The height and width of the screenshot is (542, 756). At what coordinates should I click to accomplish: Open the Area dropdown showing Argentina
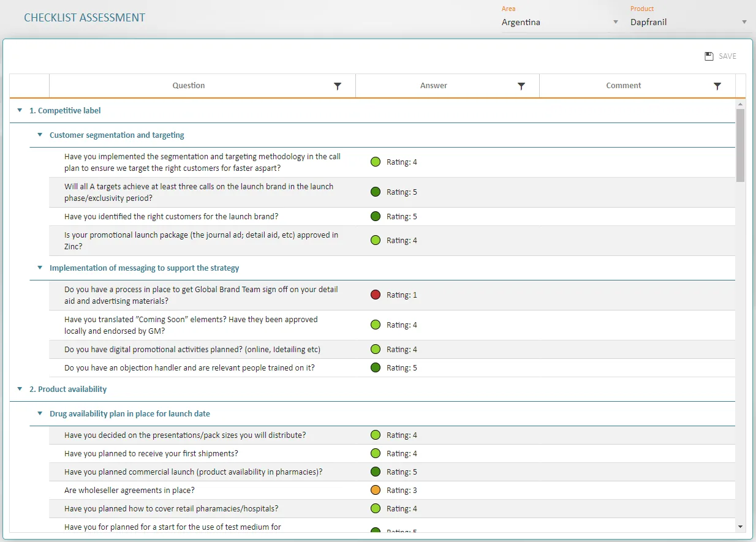tap(561, 23)
